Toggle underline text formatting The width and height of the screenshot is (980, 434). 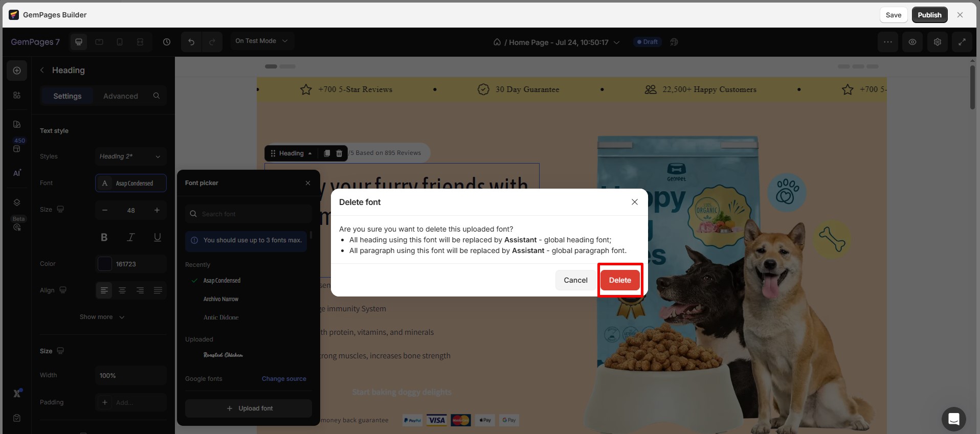pyautogui.click(x=157, y=237)
